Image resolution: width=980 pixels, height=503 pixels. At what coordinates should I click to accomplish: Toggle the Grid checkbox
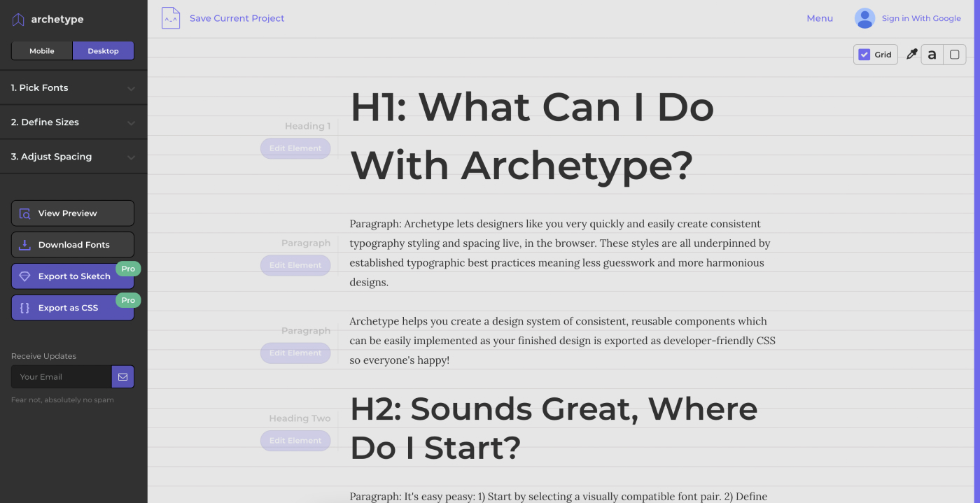(864, 55)
